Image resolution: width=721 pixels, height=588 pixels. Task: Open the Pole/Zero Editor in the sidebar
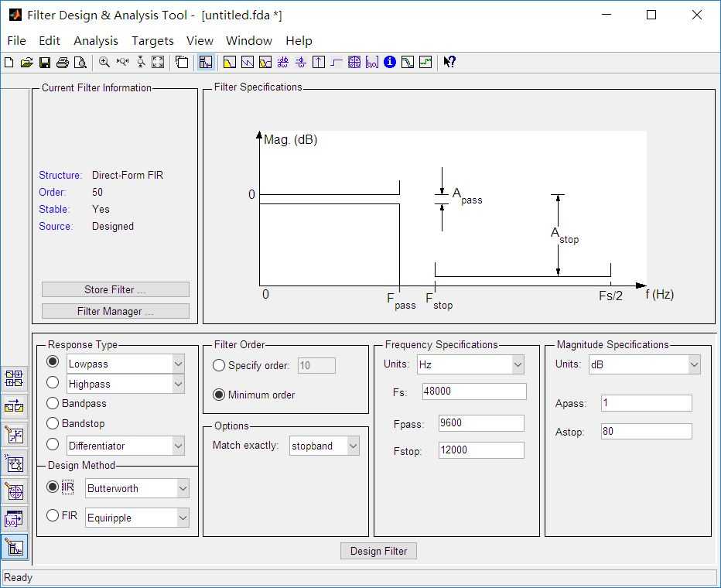(x=14, y=491)
